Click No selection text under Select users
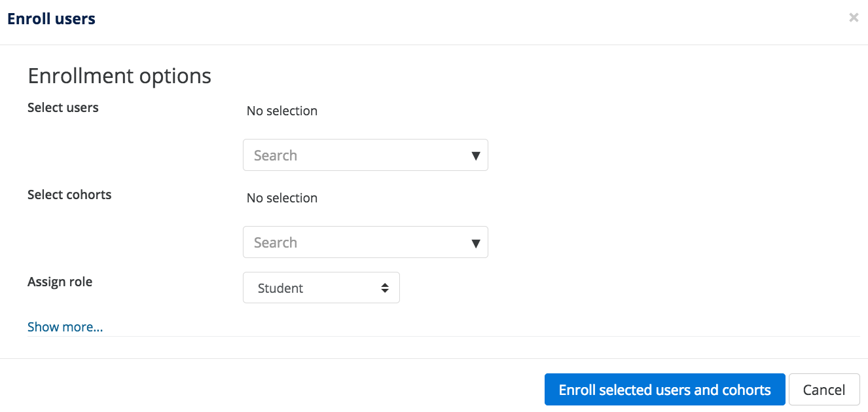The image size is (868, 412). click(282, 111)
